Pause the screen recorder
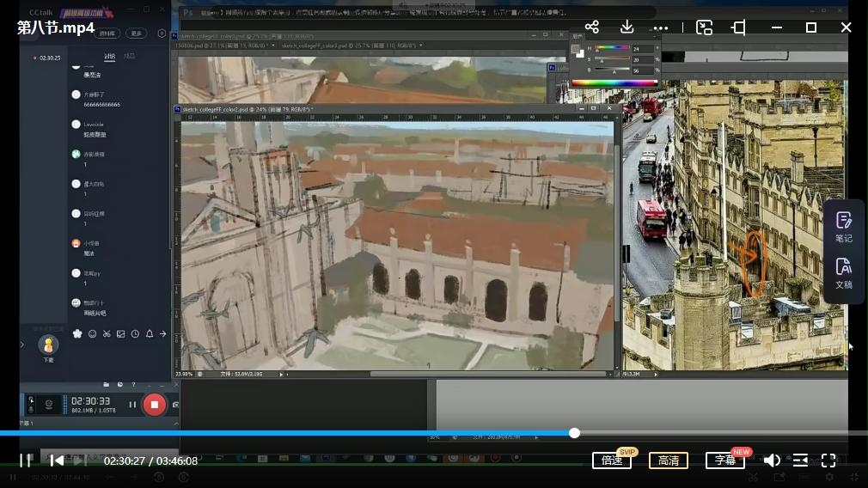Screen dimensions: 868x488 [132, 405]
